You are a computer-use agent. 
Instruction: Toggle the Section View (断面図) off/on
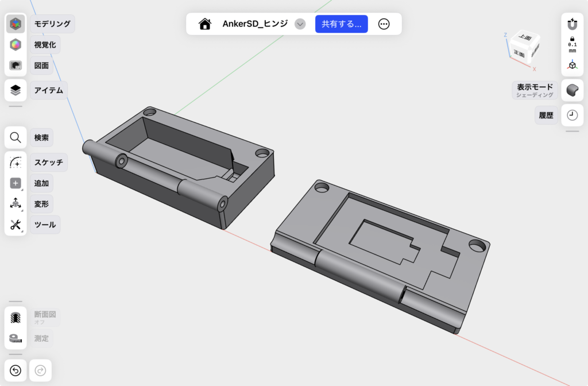(16, 318)
